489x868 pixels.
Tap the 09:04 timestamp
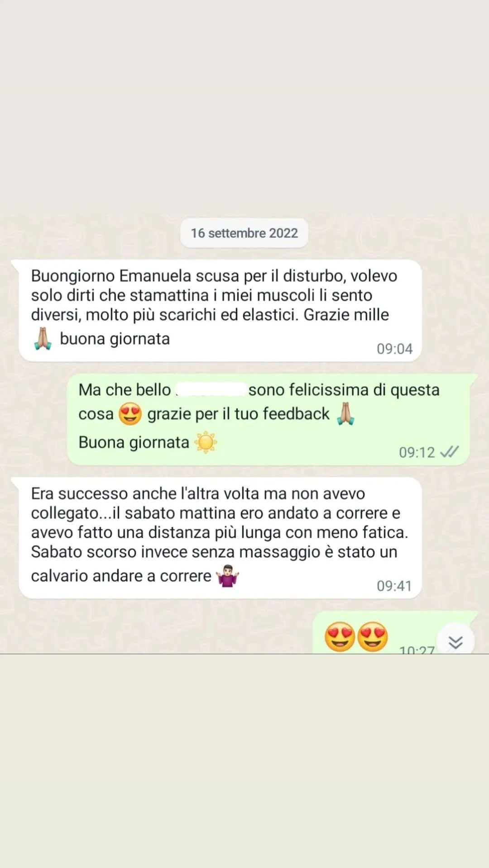point(395,349)
